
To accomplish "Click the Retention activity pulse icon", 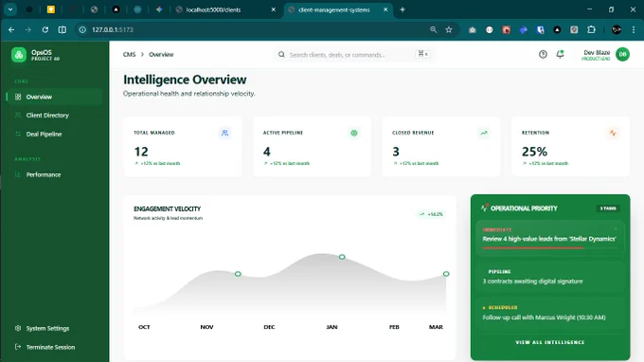I will [x=613, y=133].
